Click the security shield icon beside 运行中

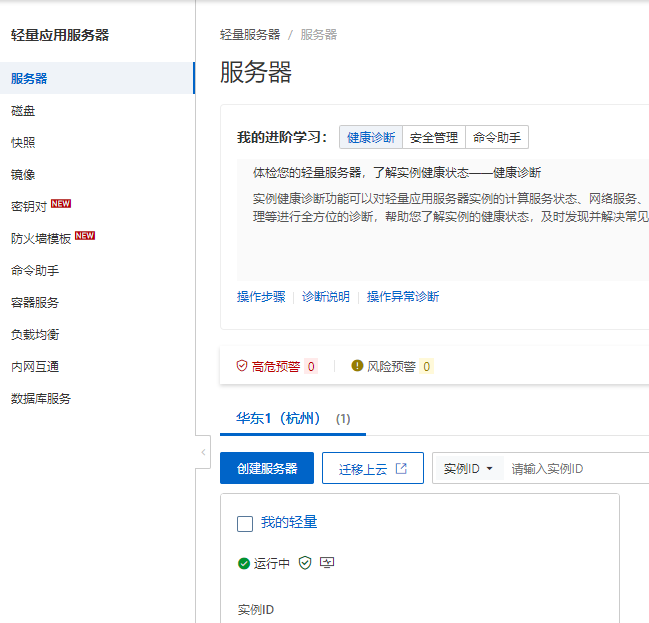tap(305, 563)
